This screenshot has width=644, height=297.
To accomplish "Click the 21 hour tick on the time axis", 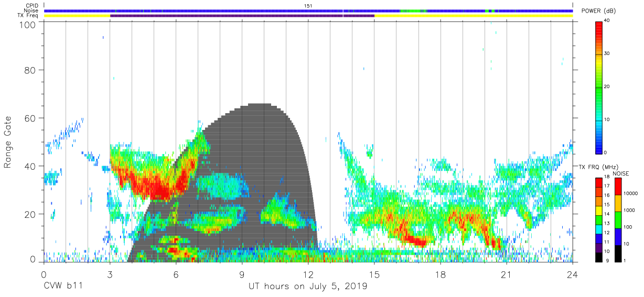I will [x=507, y=274].
